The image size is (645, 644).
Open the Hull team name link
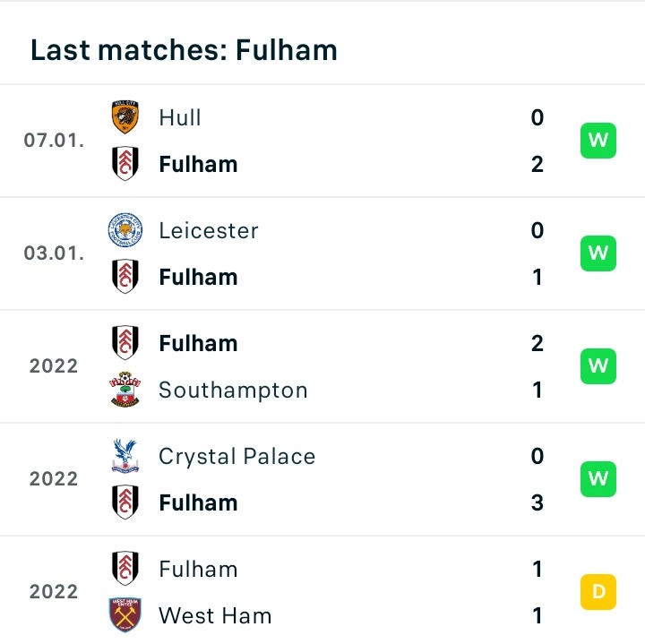pyautogui.click(x=180, y=117)
